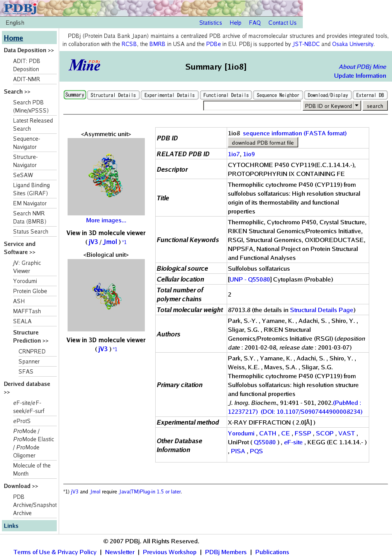The image size is (392, 558).
Task: Switch to Experimental Details tab
Action: coord(170,95)
